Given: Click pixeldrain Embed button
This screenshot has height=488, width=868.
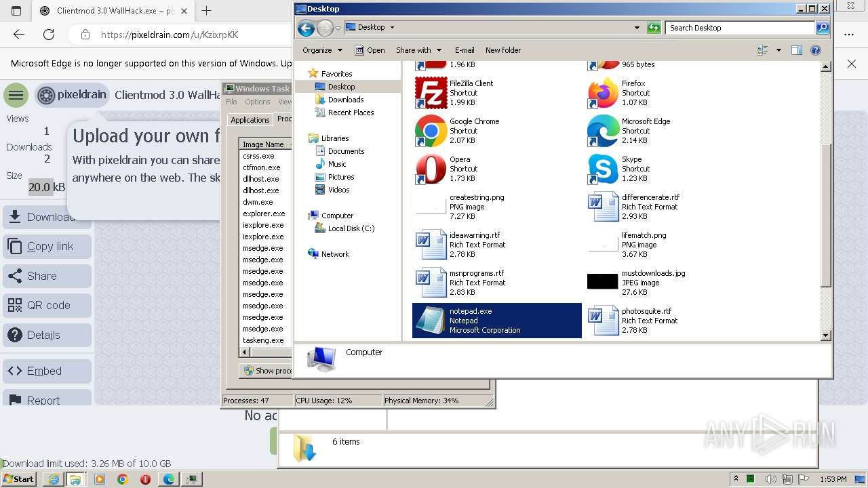Looking at the screenshot, I should [47, 371].
